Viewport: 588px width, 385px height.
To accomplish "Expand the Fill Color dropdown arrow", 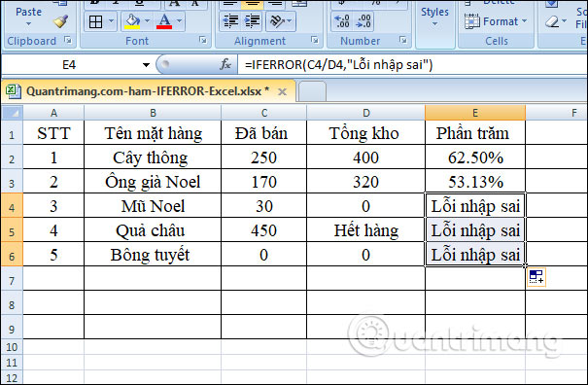I will 147,21.
